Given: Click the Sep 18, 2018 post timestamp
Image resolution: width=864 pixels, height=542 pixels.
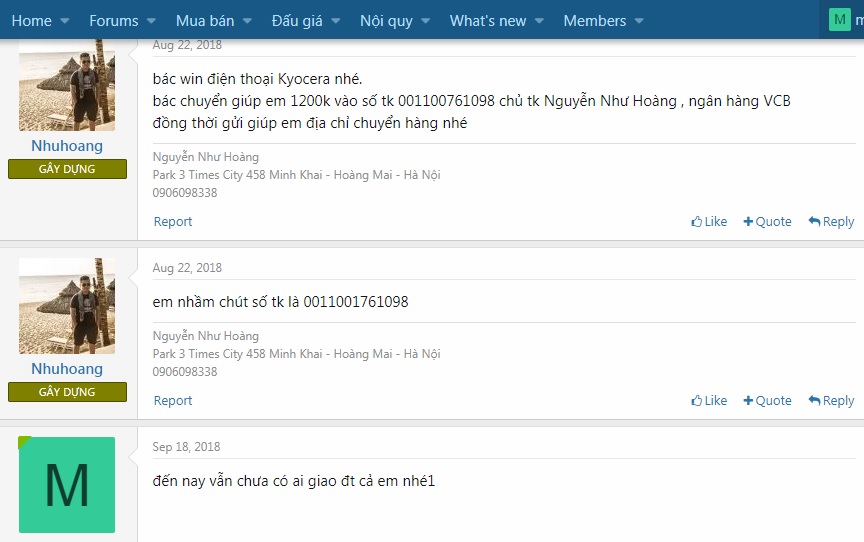Looking at the screenshot, I should click(186, 447).
